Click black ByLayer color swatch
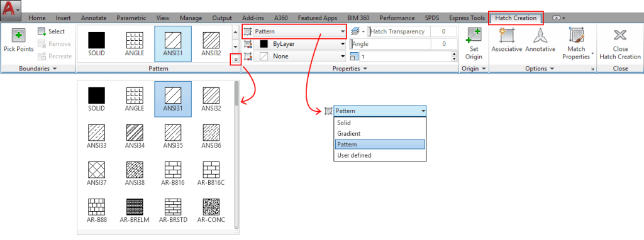This screenshot has width=644, height=240. tap(264, 44)
